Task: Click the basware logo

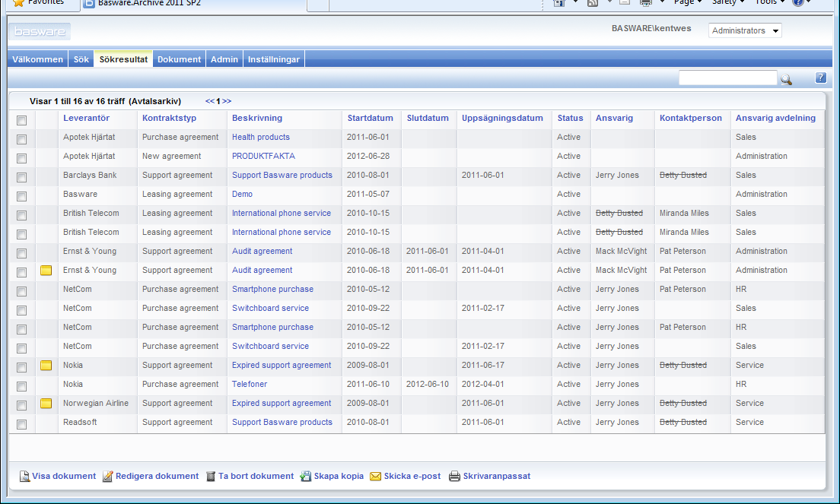Action: point(40,32)
